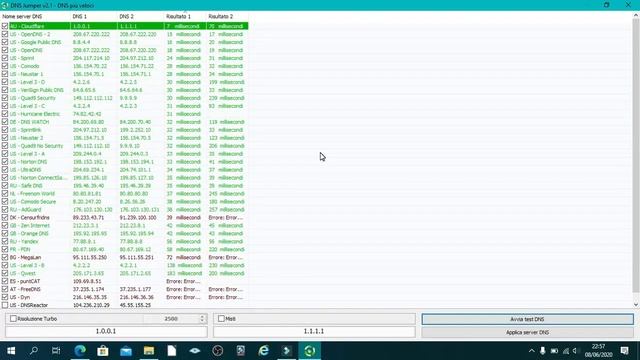This screenshot has height=360, width=640.
Task: Click the 1.0.0.1 DNS field
Action: click(x=106, y=331)
